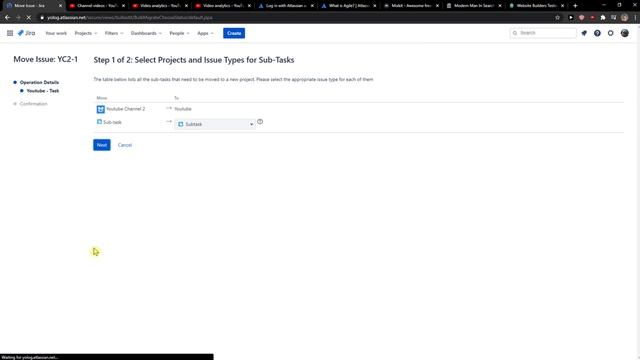Viewport: 640px width, 360px height.
Task: Click the Move Issue: YC2-1 heading
Action: coord(46,59)
